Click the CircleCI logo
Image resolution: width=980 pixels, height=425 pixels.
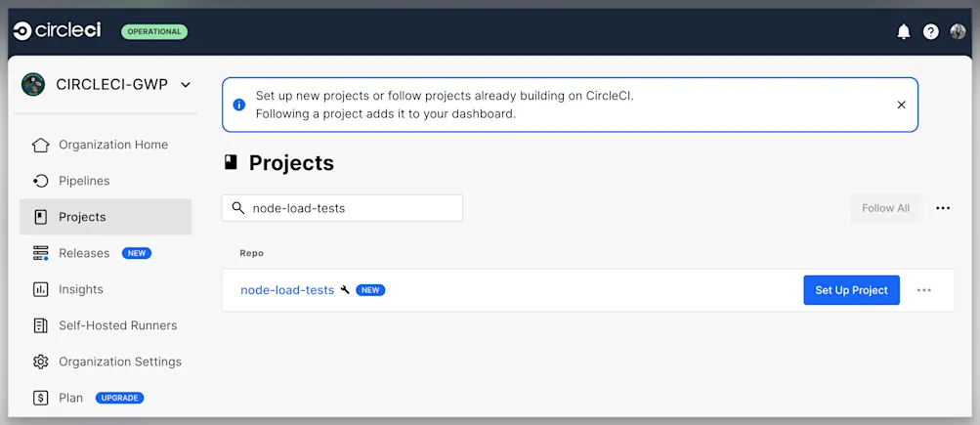[57, 30]
